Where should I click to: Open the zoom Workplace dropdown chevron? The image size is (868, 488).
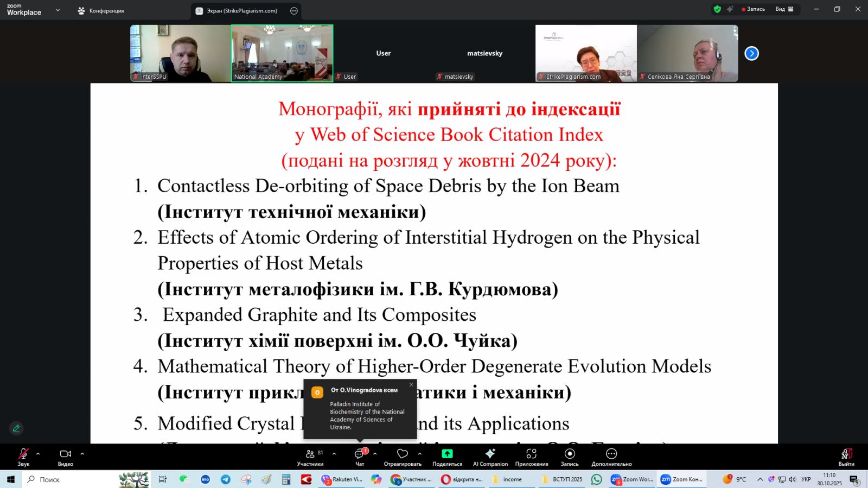[58, 10]
